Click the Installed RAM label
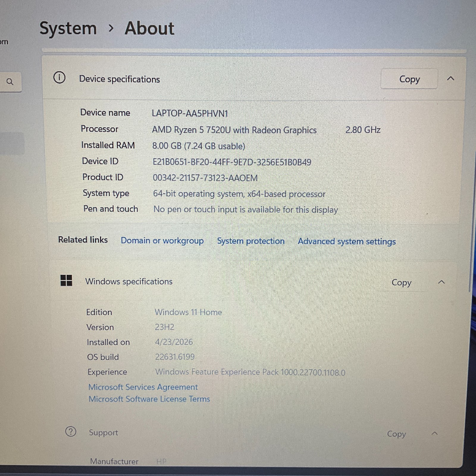476x476 pixels. tap(108, 145)
